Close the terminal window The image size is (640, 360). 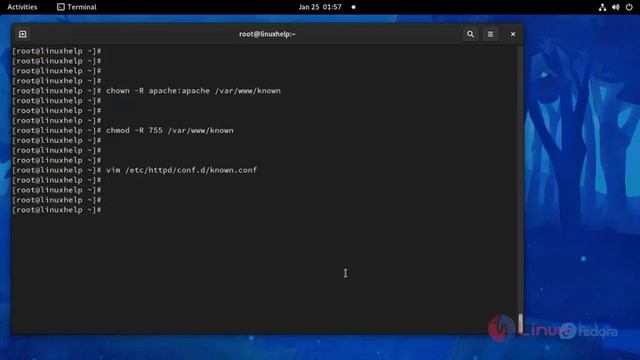[513, 34]
